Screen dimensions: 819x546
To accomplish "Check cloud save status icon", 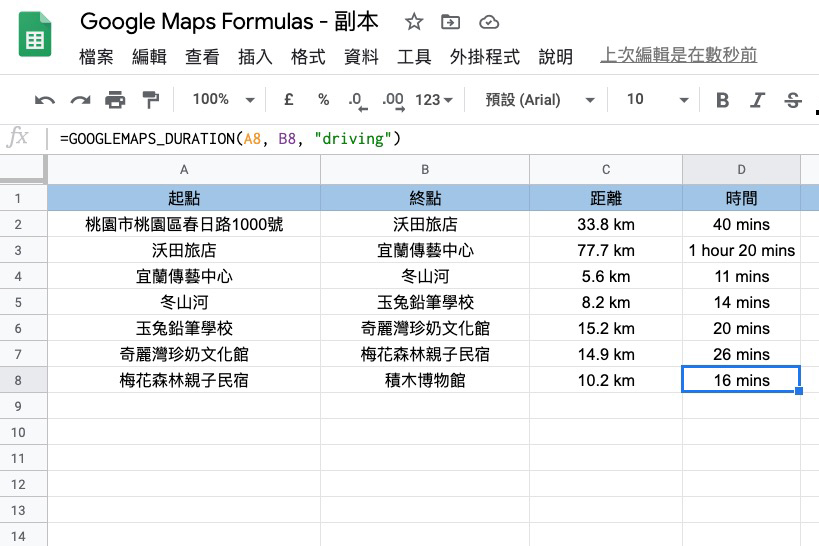I will (489, 22).
